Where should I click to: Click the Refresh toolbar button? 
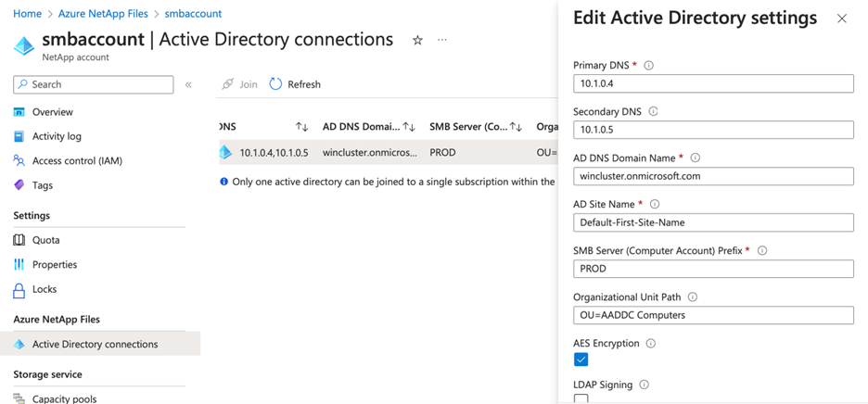295,84
